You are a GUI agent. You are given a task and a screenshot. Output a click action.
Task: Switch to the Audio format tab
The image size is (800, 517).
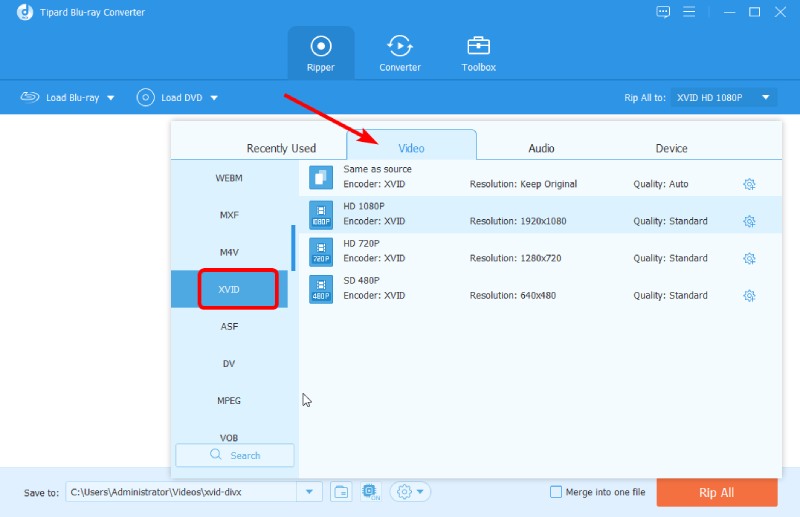(x=541, y=148)
